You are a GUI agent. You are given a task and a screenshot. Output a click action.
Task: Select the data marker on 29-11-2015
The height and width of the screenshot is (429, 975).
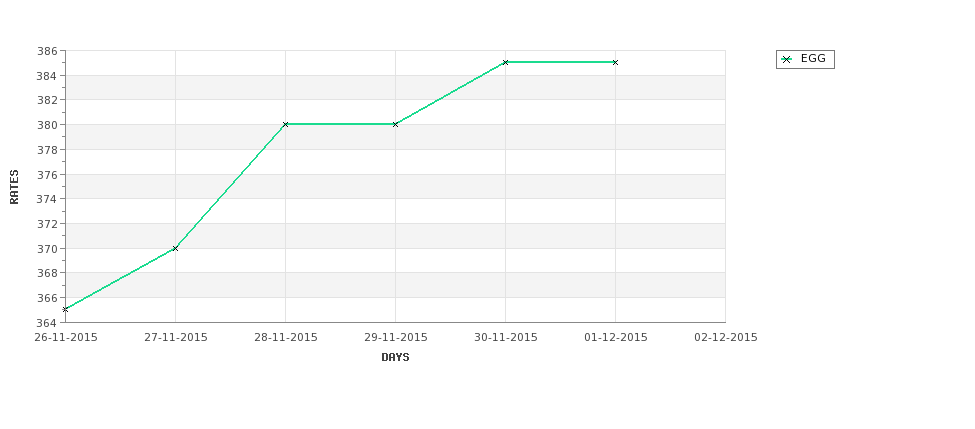click(395, 124)
